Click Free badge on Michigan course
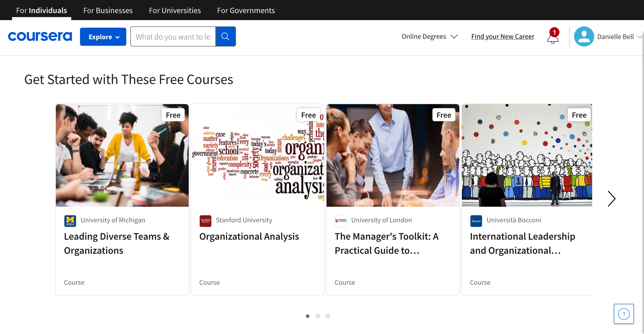This screenshot has width=644, height=334. pos(173,115)
